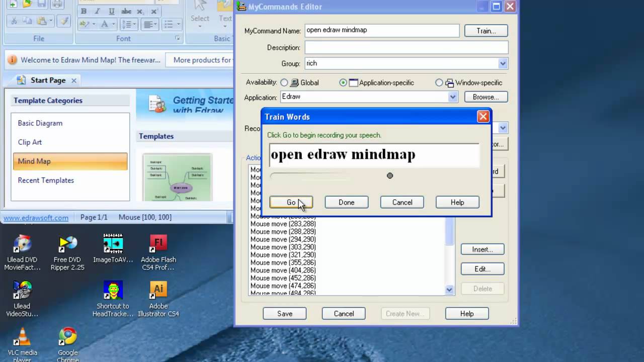Click the Train... button
The height and width of the screenshot is (362, 644).
click(x=486, y=31)
